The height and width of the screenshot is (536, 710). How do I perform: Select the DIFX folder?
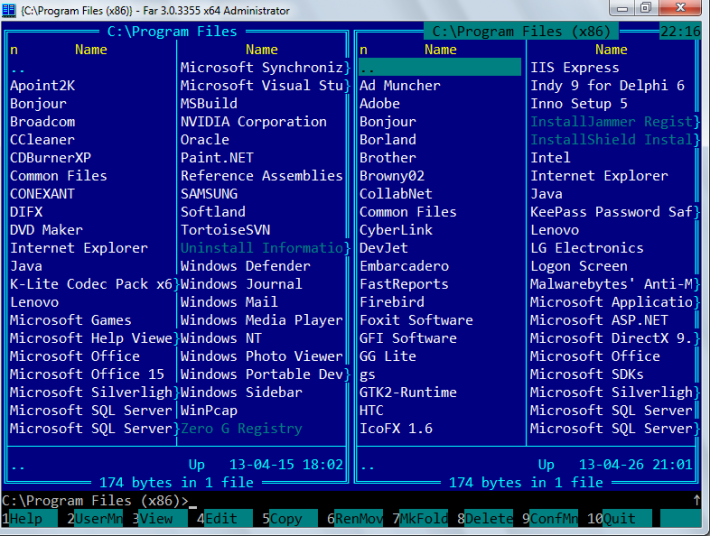click(x=26, y=212)
